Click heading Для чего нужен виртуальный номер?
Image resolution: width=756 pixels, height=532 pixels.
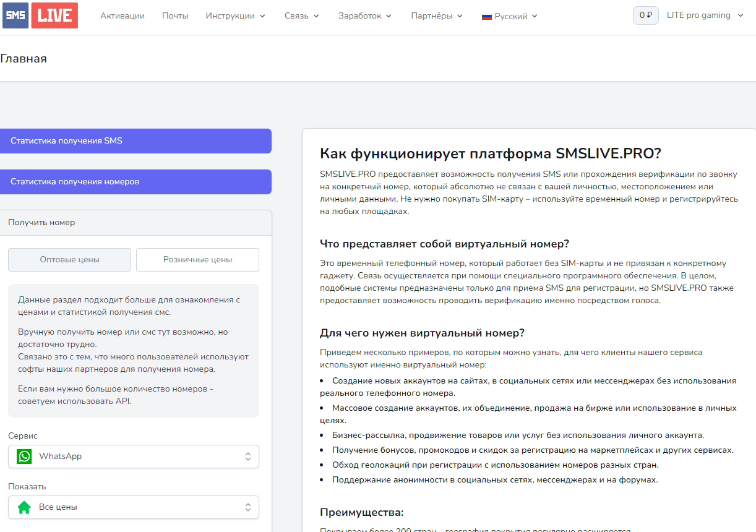422,333
